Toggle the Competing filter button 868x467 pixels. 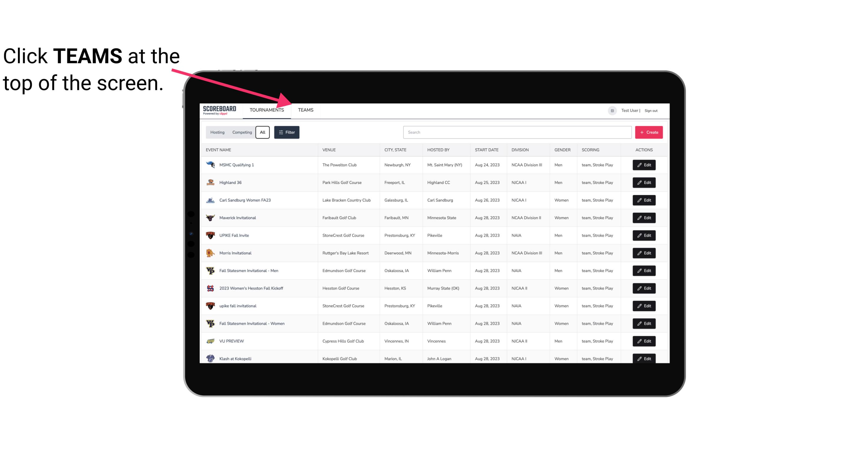[x=241, y=132]
